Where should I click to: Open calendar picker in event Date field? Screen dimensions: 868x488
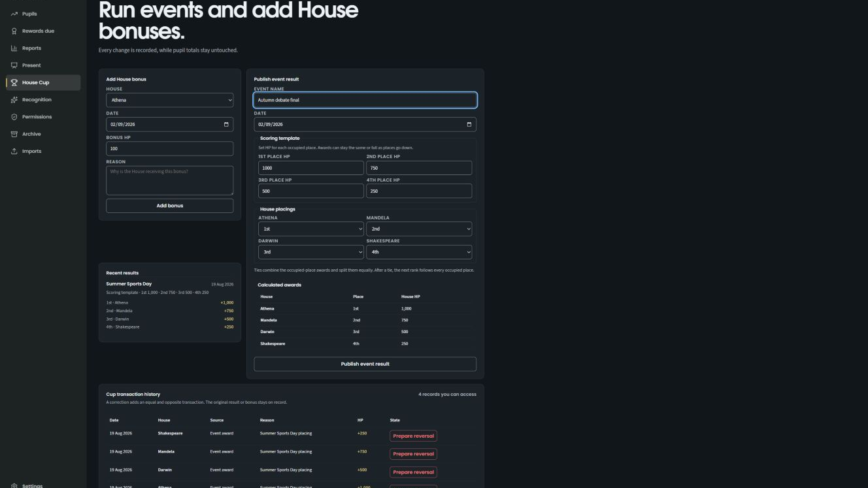coord(469,124)
